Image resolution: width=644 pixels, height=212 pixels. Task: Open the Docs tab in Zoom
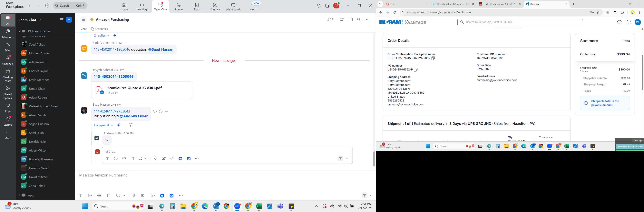(x=197, y=7)
